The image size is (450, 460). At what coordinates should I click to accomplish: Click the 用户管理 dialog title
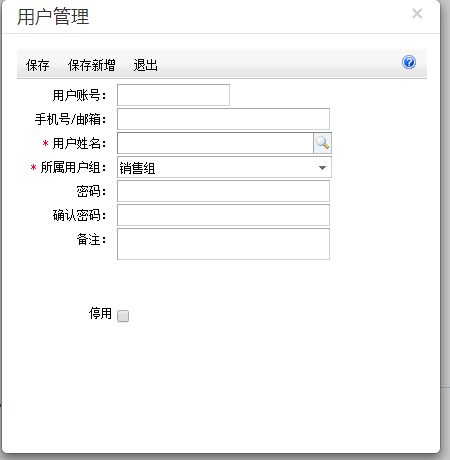coord(53,17)
